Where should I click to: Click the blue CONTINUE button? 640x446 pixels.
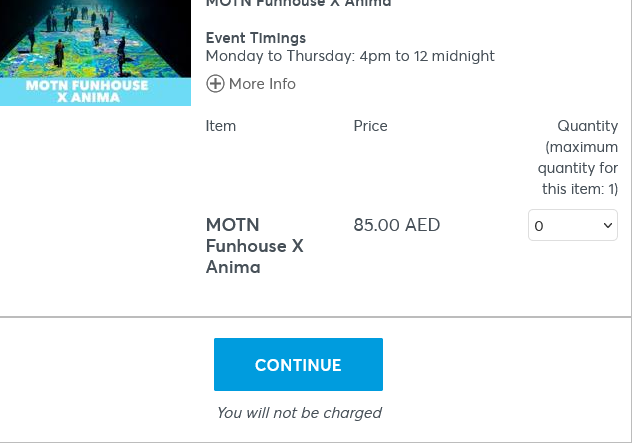pos(298,364)
